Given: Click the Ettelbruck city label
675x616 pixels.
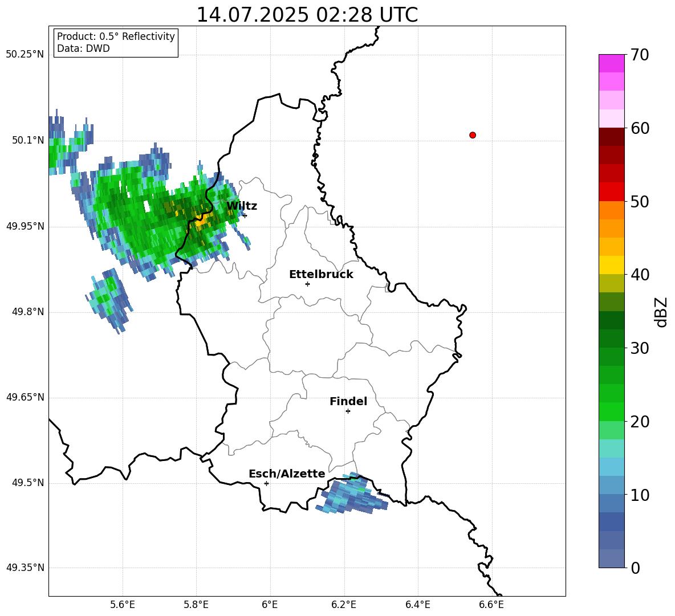Looking at the screenshot, I should coord(321,275).
